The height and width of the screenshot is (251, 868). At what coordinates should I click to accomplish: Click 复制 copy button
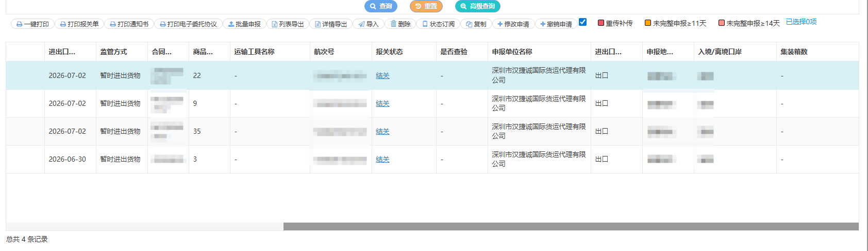click(x=476, y=24)
